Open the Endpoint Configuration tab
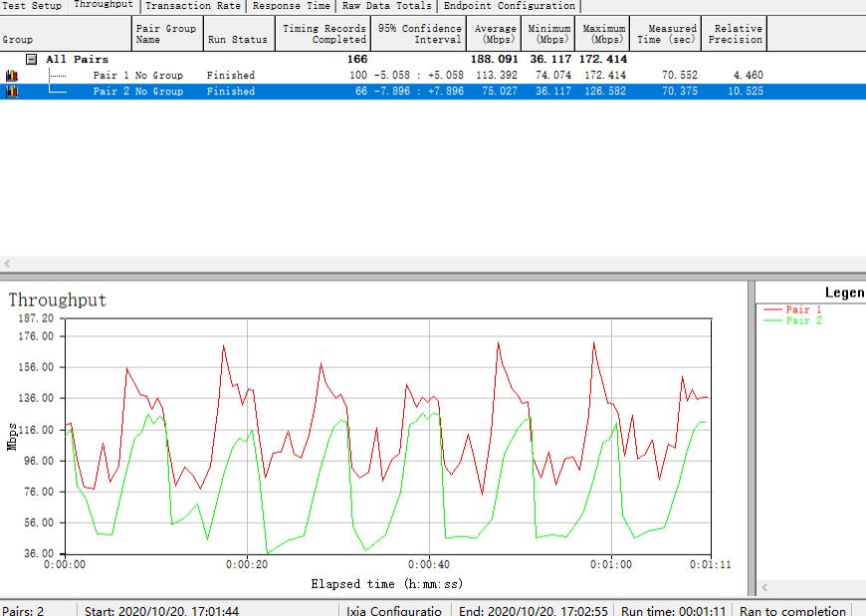This screenshot has width=866, height=616. (509, 6)
